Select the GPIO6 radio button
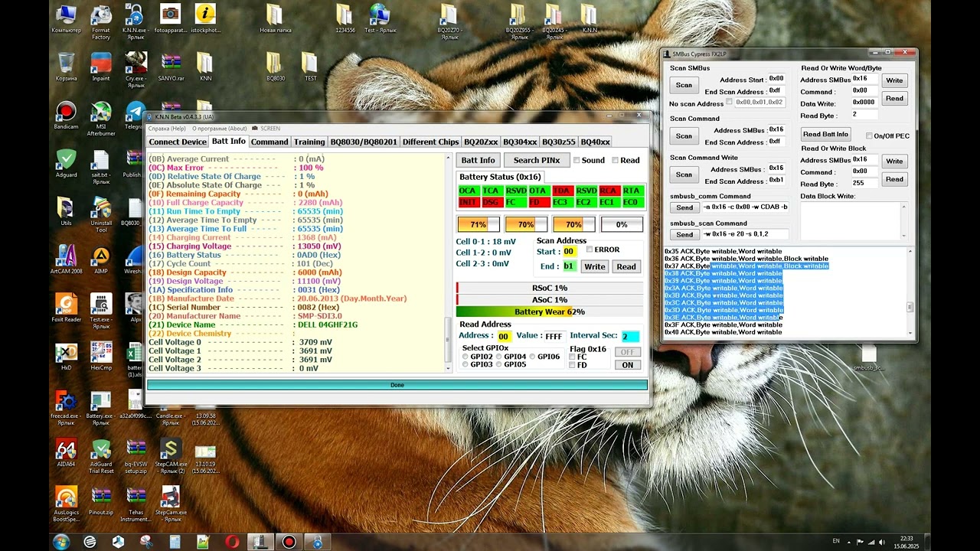The width and height of the screenshot is (980, 551). click(x=533, y=357)
